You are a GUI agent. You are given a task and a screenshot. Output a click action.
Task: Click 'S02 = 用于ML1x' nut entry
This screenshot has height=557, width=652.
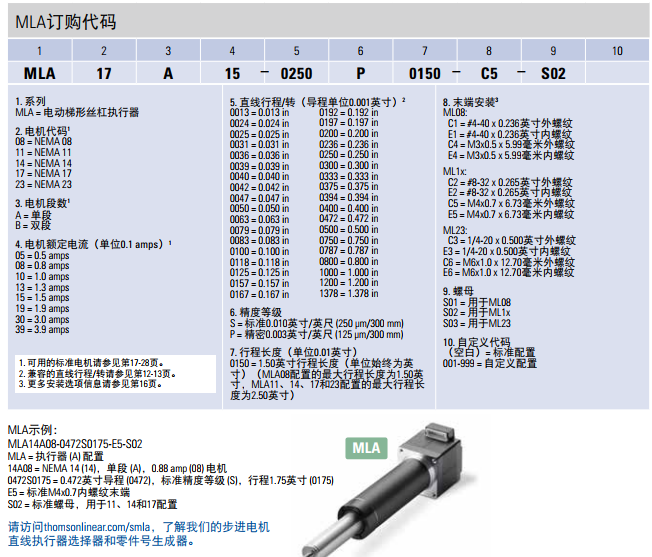point(477,313)
